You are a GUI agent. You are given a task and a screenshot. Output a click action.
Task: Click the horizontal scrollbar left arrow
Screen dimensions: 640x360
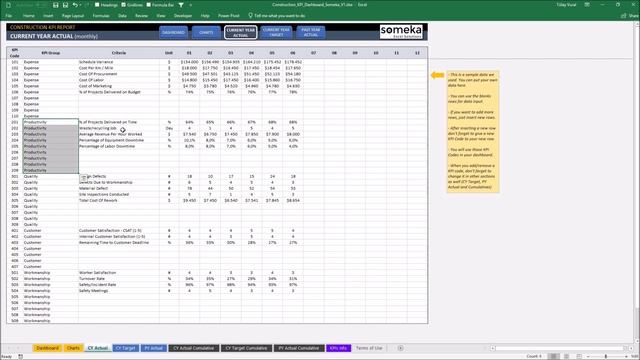pos(493,348)
